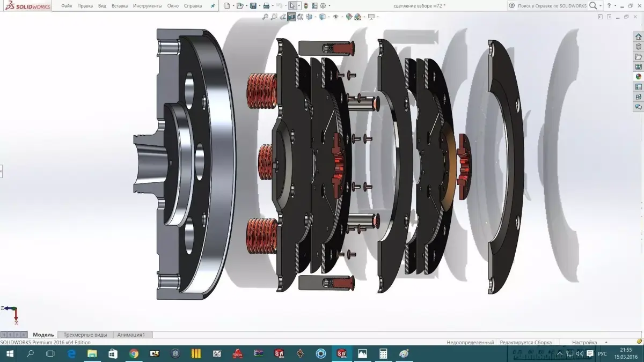Open File Explorer task pane tab
Viewport: 644px width, 362px height.
pos(639,57)
